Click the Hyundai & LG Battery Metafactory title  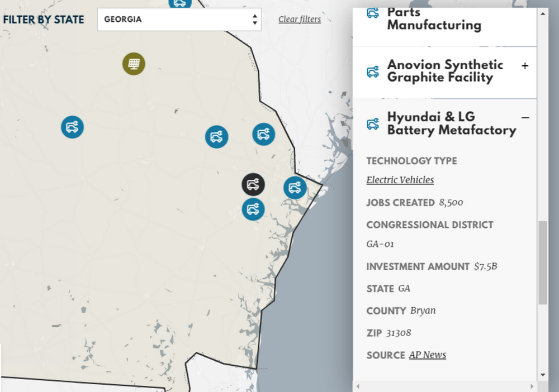pyautogui.click(x=451, y=123)
